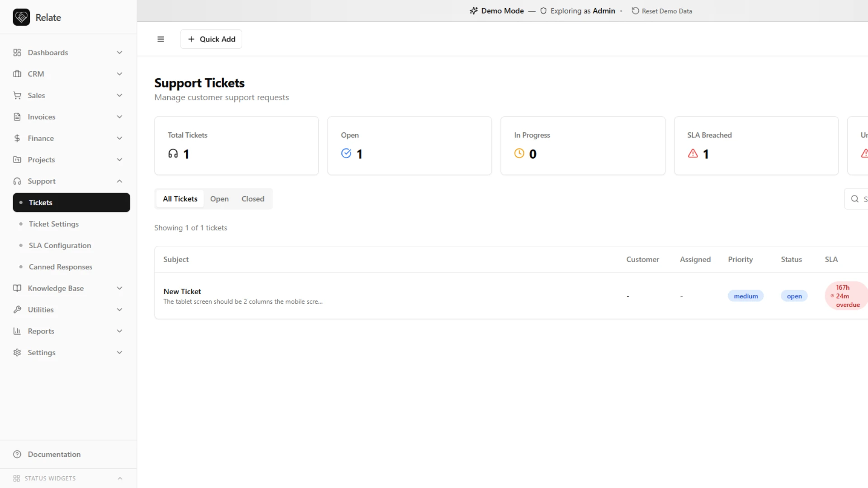868x488 pixels.
Task: Toggle the sidebar hamburger menu icon
Action: (160, 39)
